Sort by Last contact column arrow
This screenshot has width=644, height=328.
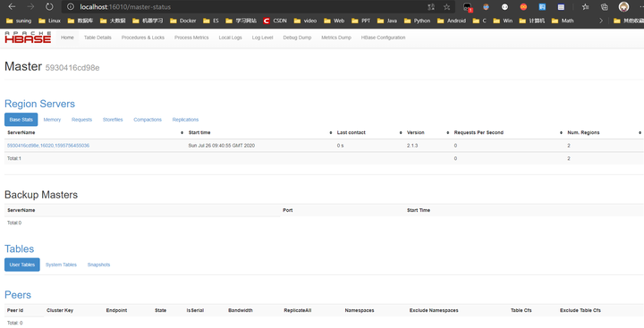[x=401, y=132]
